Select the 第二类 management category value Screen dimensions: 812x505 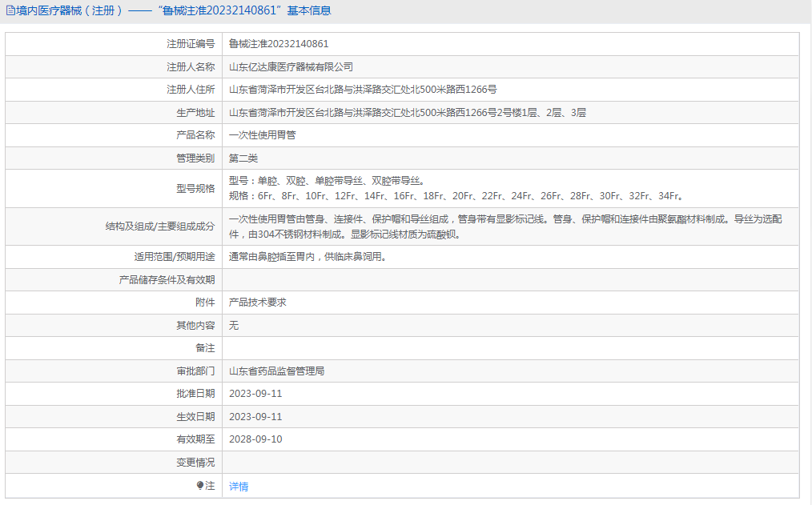(243, 158)
